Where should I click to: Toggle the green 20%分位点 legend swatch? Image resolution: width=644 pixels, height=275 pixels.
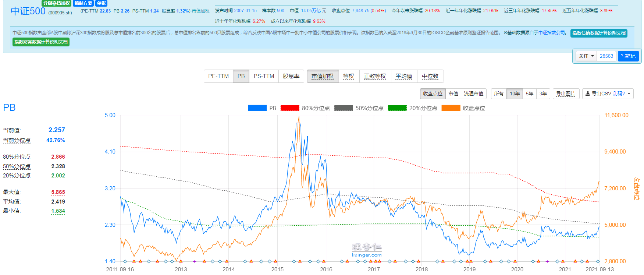(397, 108)
